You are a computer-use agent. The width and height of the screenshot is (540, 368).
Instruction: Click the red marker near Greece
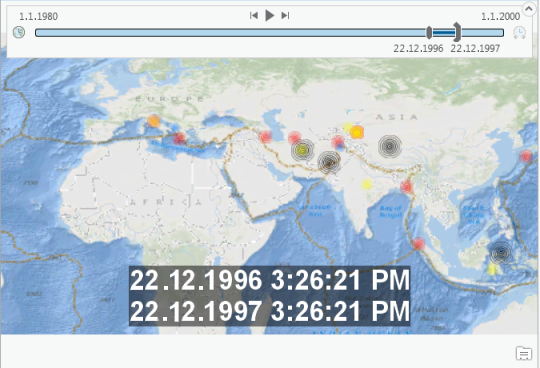tap(179, 138)
